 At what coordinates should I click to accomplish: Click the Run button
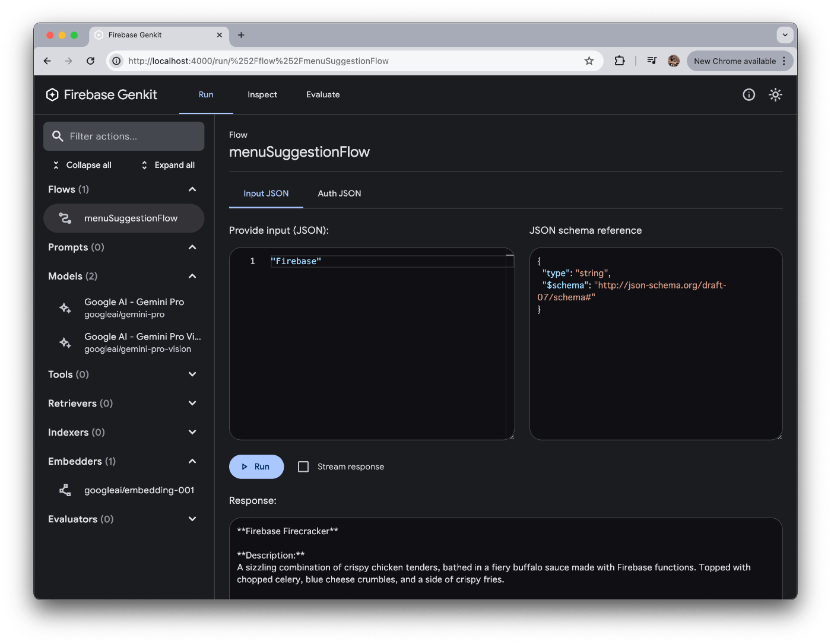[x=256, y=467]
